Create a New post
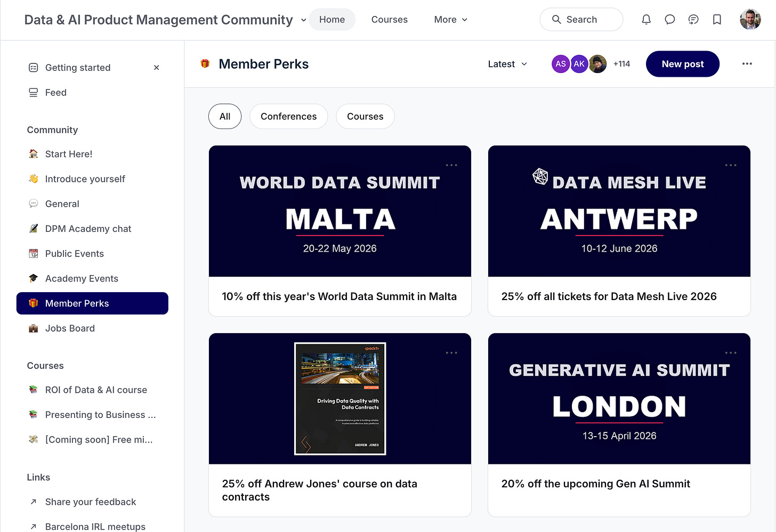 pyautogui.click(x=683, y=64)
